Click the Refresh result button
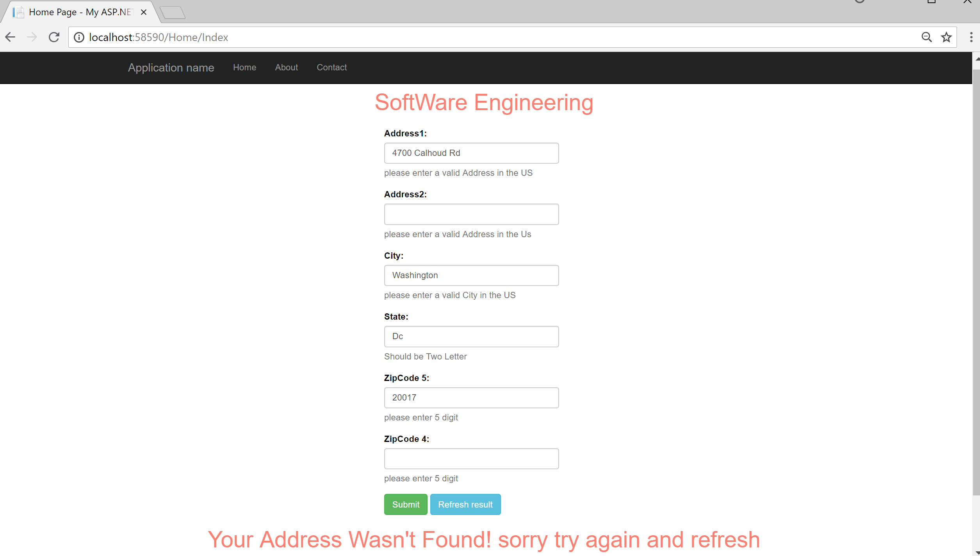 pyautogui.click(x=465, y=504)
